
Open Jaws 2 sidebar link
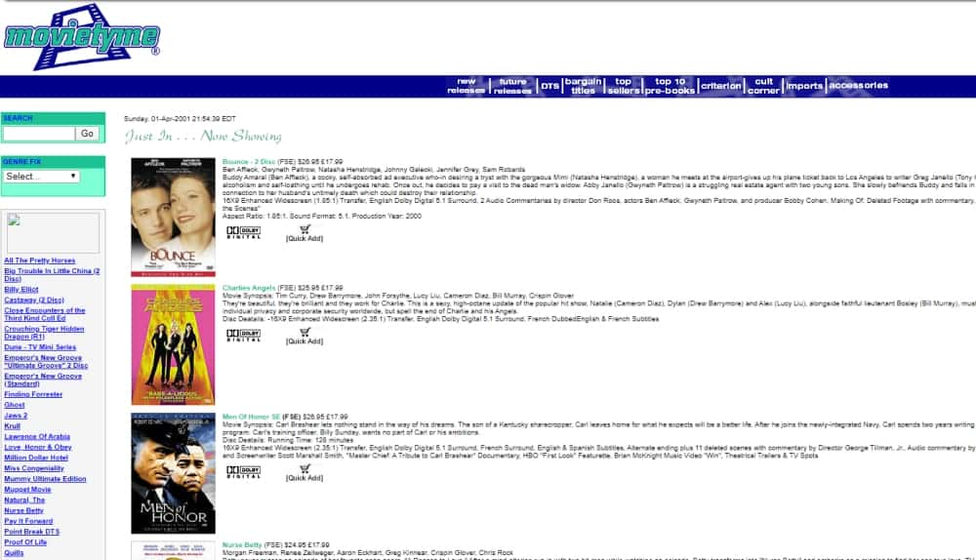(16, 416)
